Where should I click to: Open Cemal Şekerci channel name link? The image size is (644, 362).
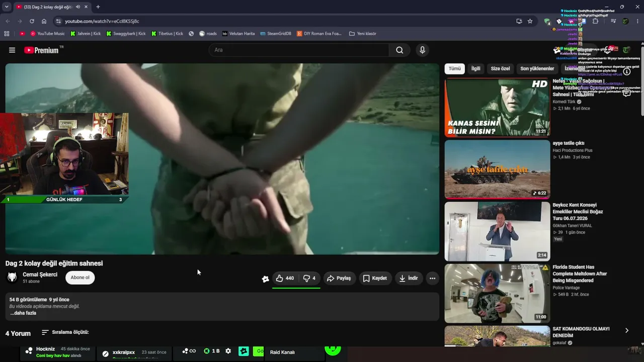[40, 275]
